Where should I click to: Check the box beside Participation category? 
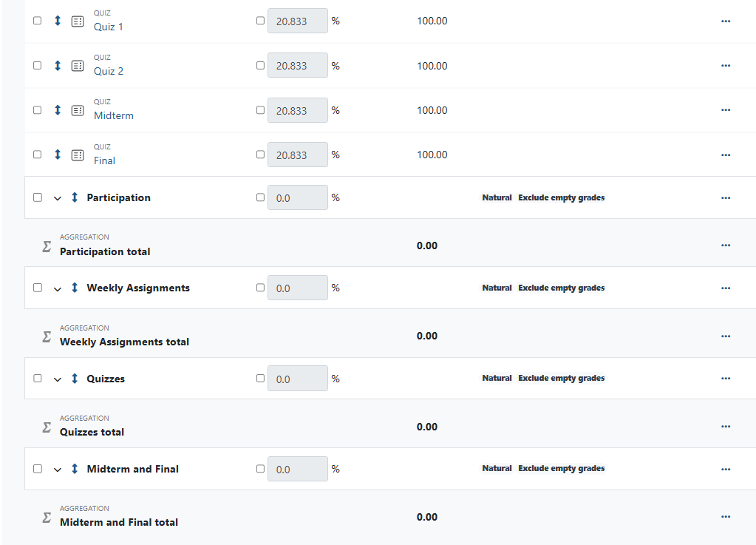[x=37, y=197]
